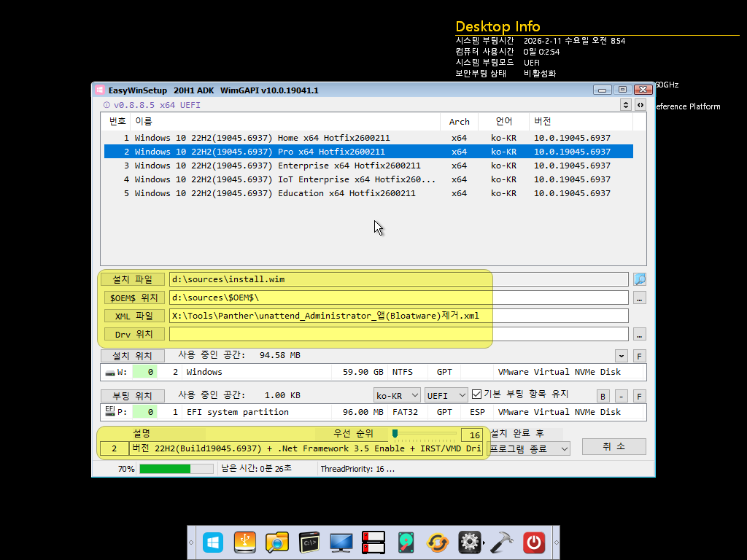This screenshot has height=560, width=747.
Task: Select the Windows 10 Education x64 row
Action: [x=368, y=192]
